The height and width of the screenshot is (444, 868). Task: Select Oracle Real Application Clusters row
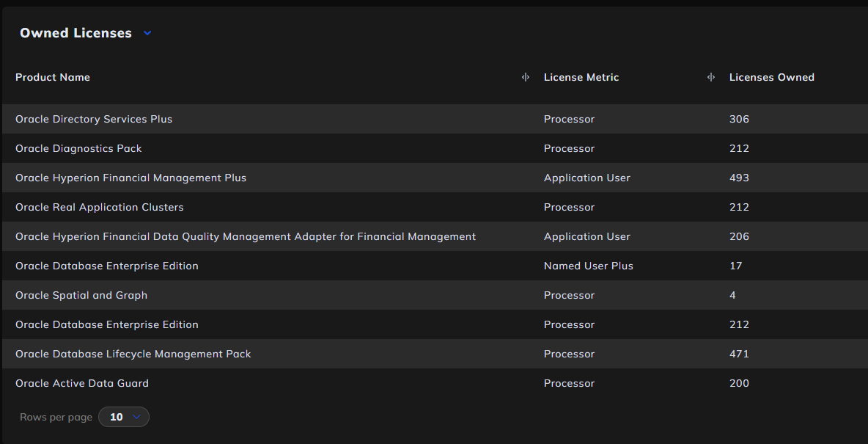[x=435, y=207]
